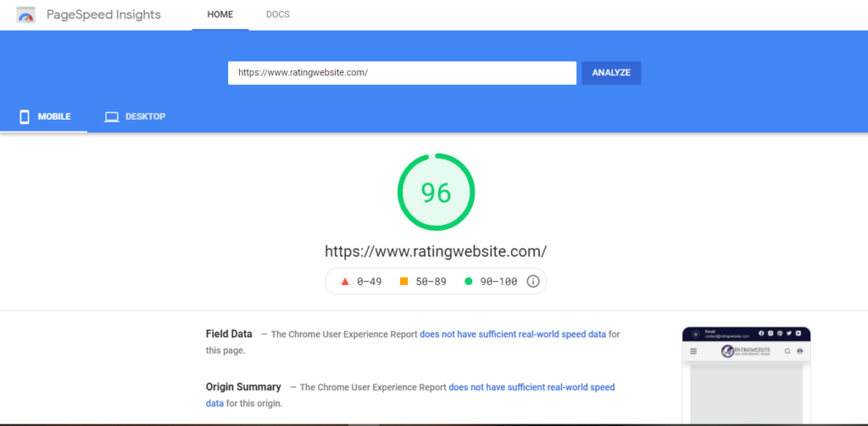Screen dimensions: 868x426
Task: Click the Twitter icon in page preview
Action: pyautogui.click(x=787, y=334)
